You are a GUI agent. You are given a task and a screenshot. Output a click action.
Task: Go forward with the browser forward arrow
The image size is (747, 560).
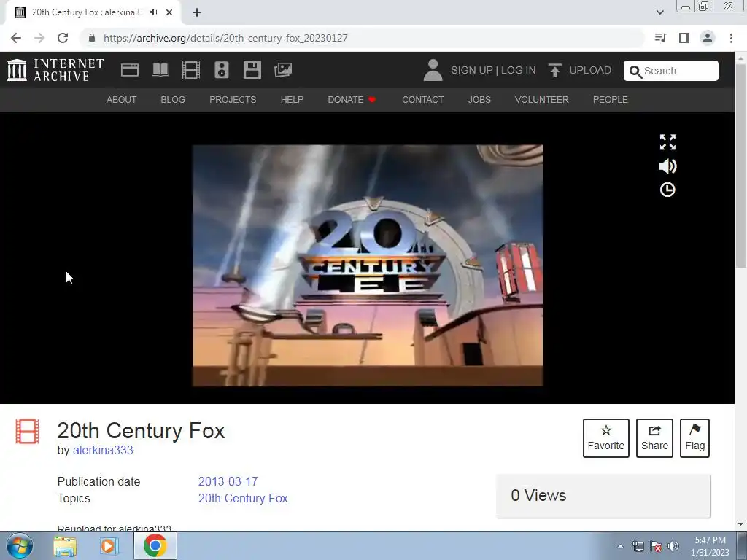coord(39,38)
